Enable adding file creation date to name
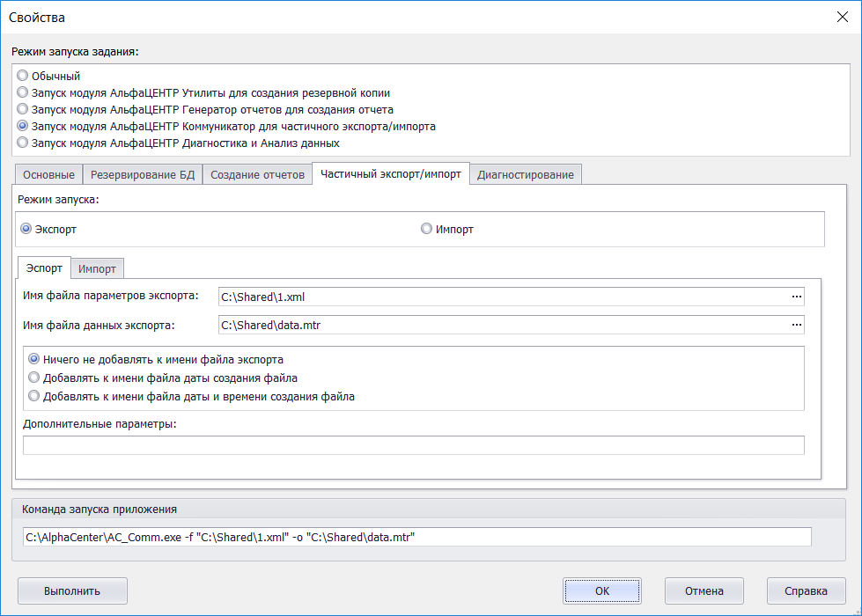 coord(34,378)
